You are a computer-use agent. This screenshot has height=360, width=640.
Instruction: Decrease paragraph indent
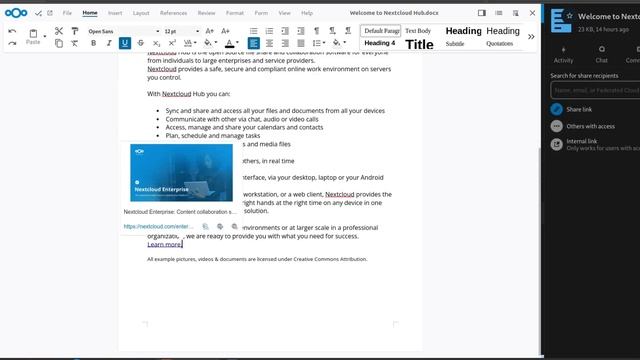pyautogui.click(x=301, y=31)
